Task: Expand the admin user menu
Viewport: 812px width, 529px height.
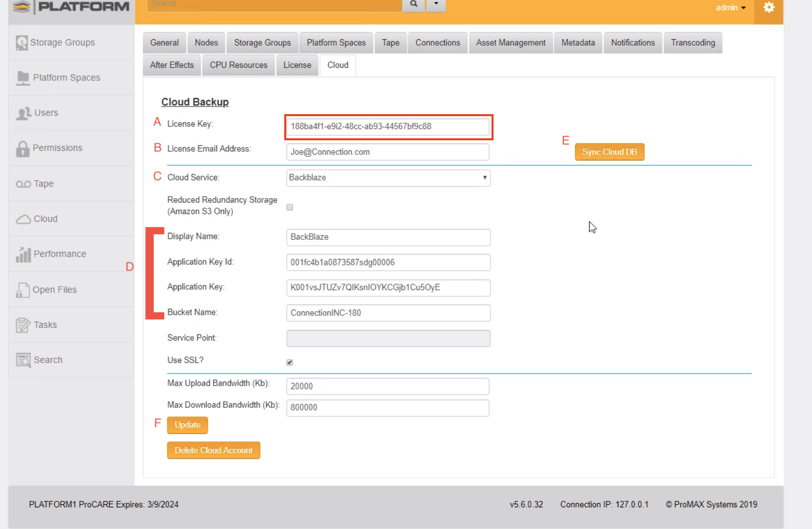Action: pos(730,8)
